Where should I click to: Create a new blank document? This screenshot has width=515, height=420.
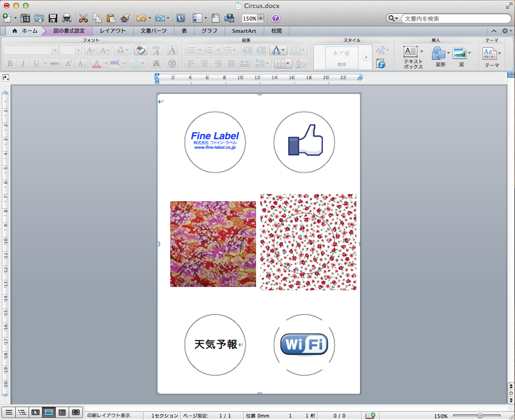7,18
